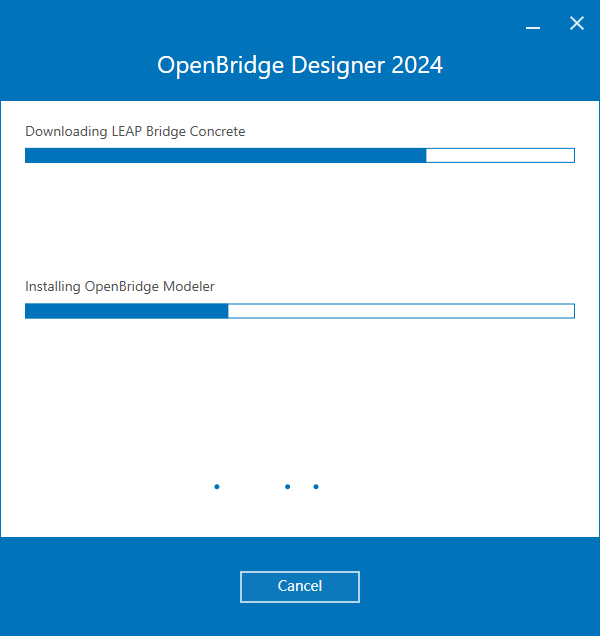
Task: Click the LEAP Bridge Concrete download progress bar
Action: pyautogui.click(x=300, y=155)
